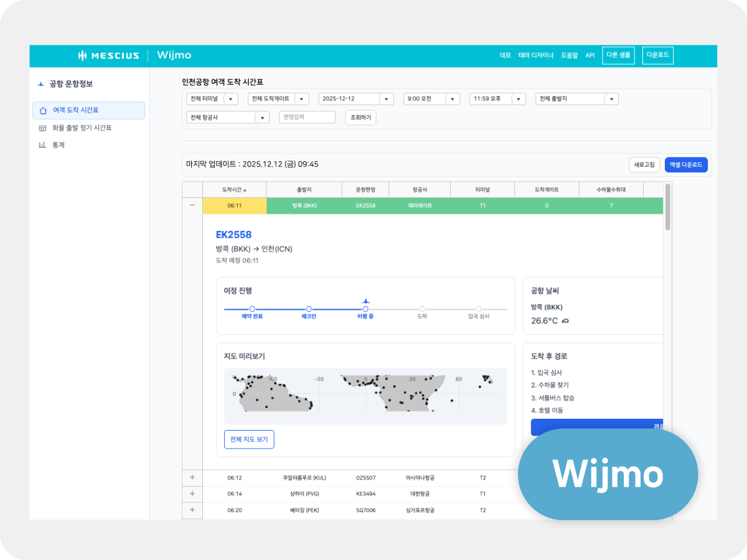Viewport: 747px width, 560px height.
Task: Open the 전체 항공사 dropdown
Action: (261, 118)
